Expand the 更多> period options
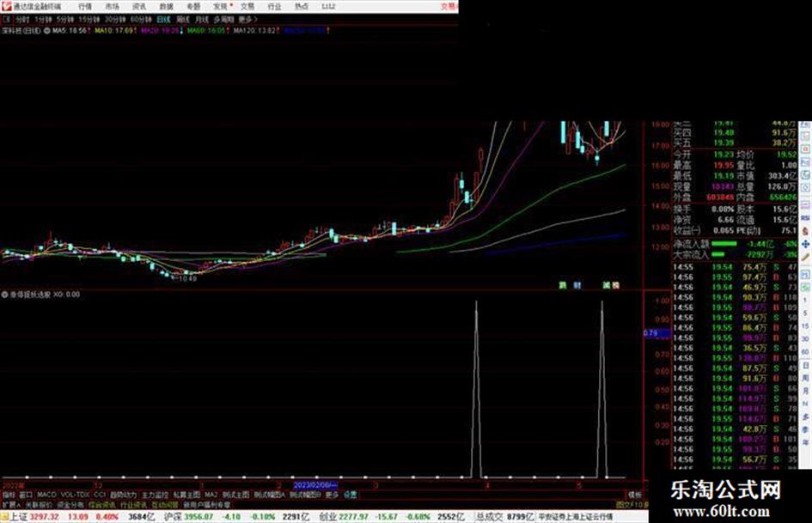The width and height of the screenshot is (812, 523). pos(247,19)
